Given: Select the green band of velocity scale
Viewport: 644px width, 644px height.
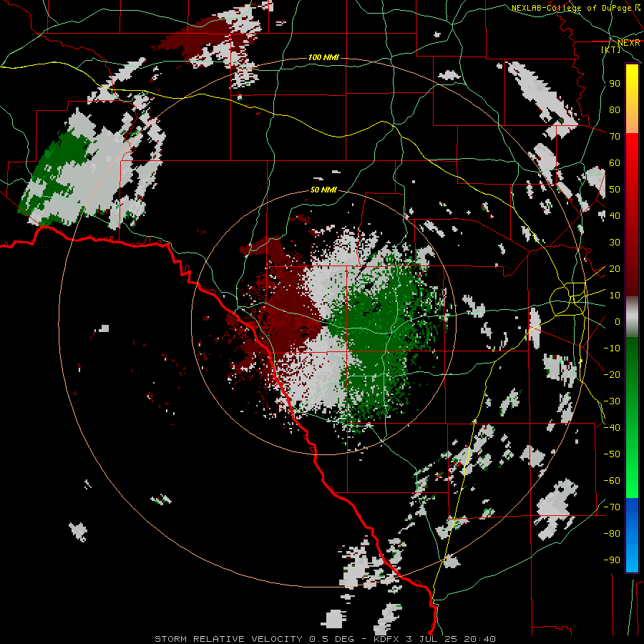Looking at the screenshot, I should coord(632,417).
